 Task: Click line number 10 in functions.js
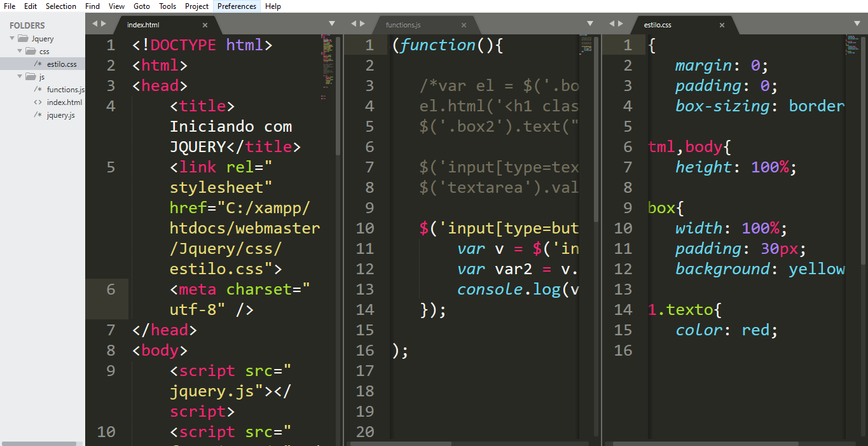(x=365, y=228)
